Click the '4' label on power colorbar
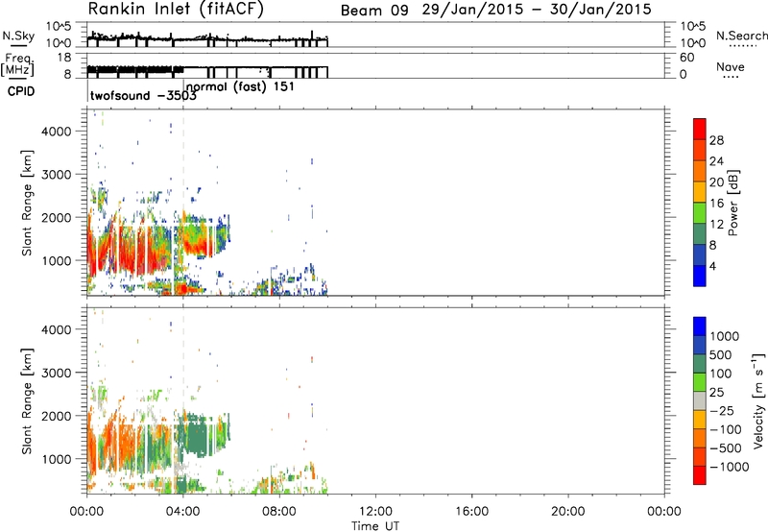This screenshot has width=768, height=532. click(x=712, y=266)
